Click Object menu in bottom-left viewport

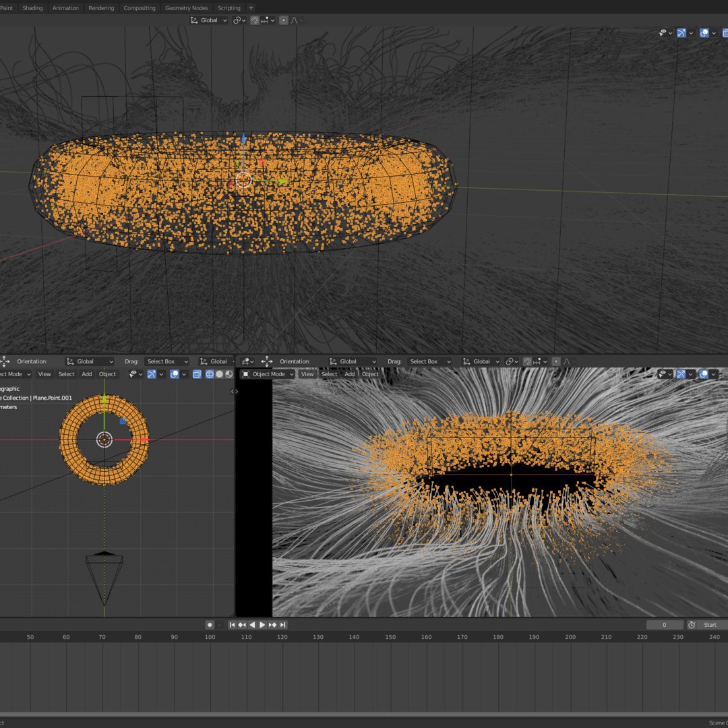point(107,374)
